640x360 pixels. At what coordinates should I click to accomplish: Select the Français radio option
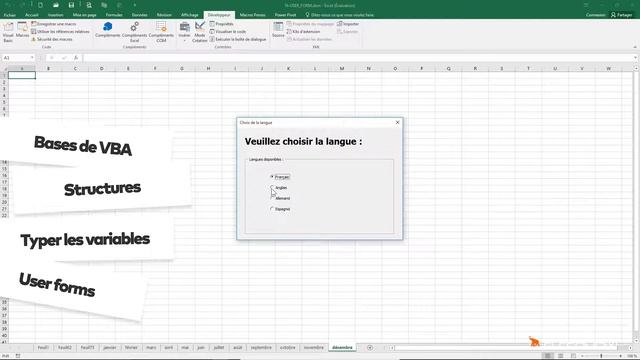point(280,177)
